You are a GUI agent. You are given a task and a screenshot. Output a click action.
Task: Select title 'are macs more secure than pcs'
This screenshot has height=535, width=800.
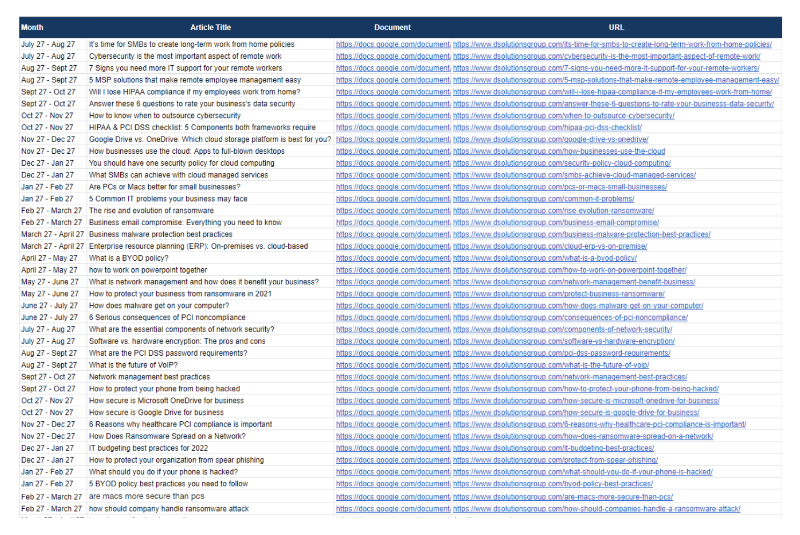(146, 497)
